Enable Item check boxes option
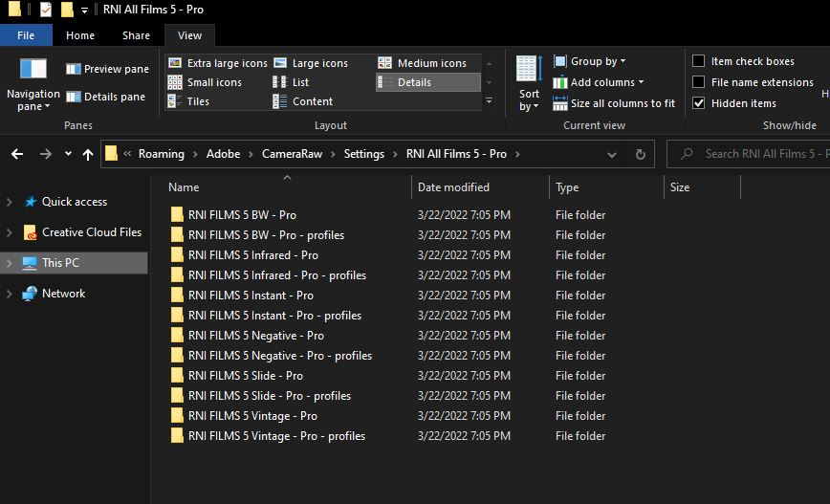The height and width of the screenshot is (504, 830). click(699, 61)
